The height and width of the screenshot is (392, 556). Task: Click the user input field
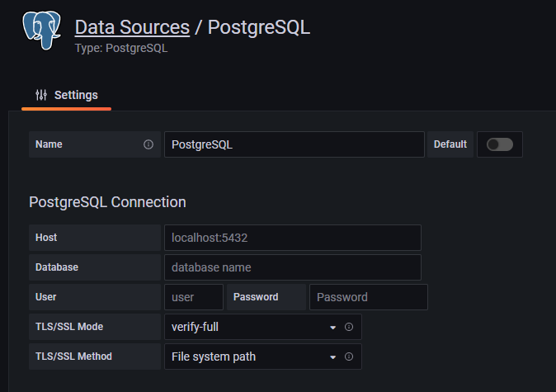click(194, 297)
